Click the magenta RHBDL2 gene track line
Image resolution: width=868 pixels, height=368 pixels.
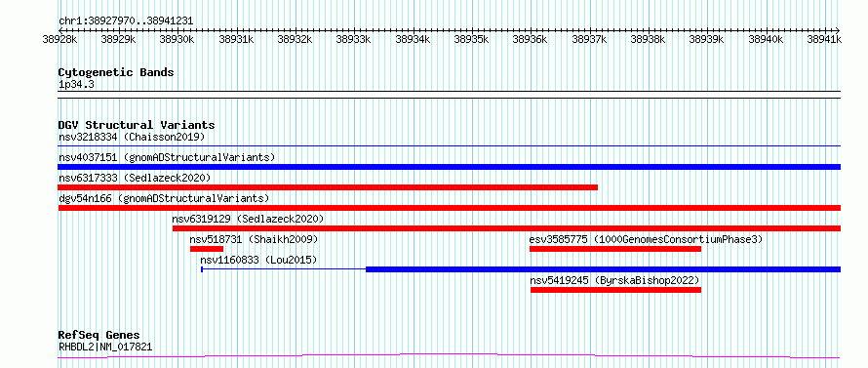pos(449,355)
